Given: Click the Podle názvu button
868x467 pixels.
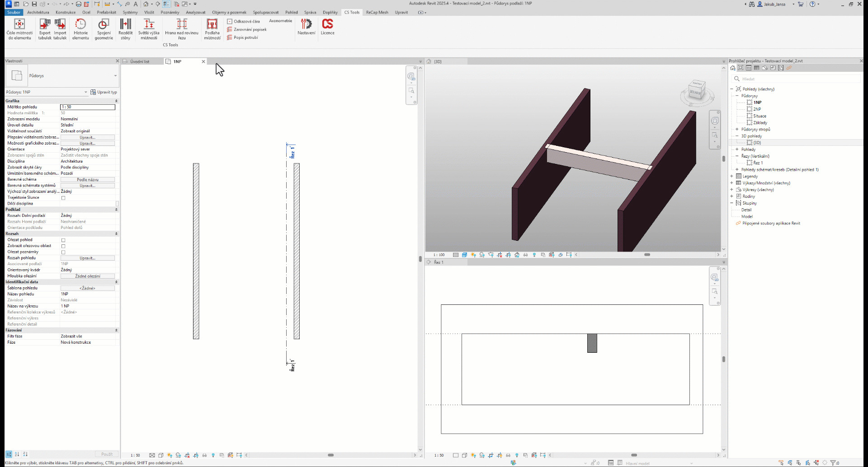Looking at the screenshot, I should [x=88, y=180].
